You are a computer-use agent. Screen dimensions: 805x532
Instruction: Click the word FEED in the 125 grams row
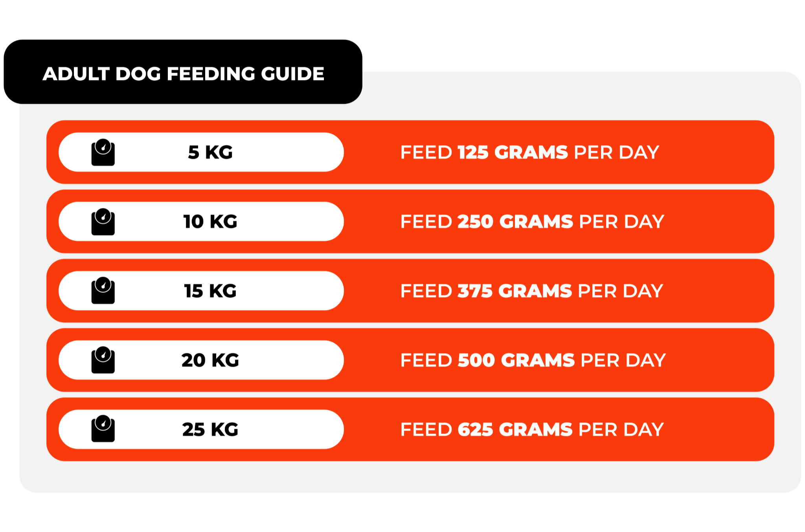click(426, 152)
